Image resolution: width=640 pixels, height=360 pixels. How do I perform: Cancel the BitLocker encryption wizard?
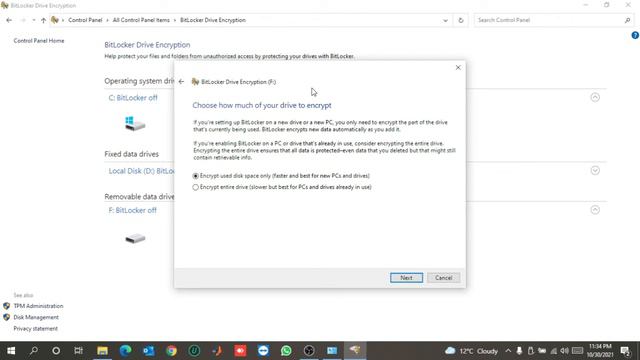coord(443,278)
